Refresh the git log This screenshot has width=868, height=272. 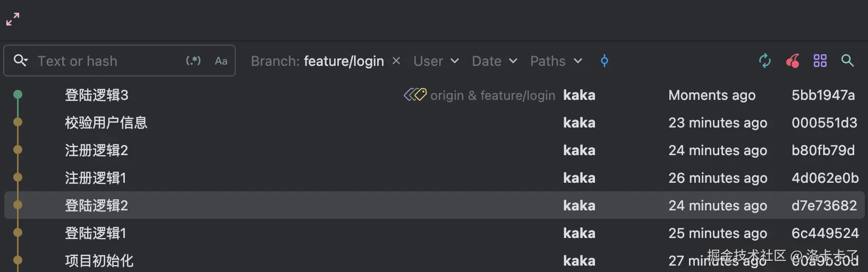765,61
